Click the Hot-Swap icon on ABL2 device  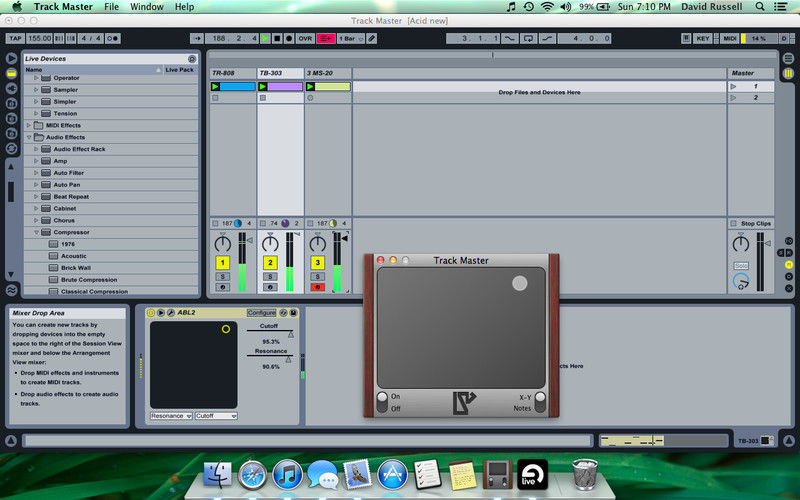tap(284, 313)
